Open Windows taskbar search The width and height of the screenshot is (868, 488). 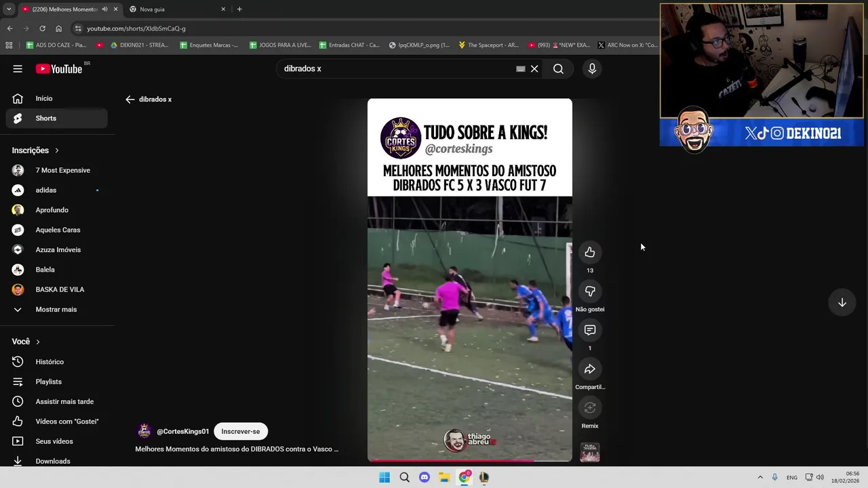tap(404, 477)
